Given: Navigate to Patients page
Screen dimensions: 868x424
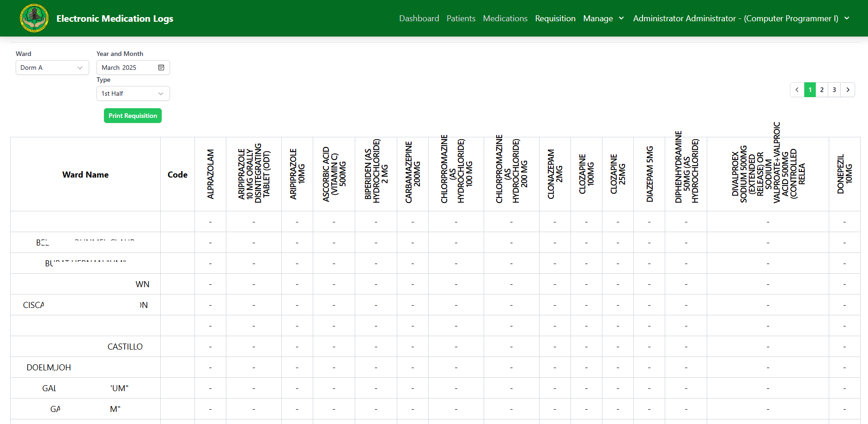Looking at the screenshot, I should 461,18.
